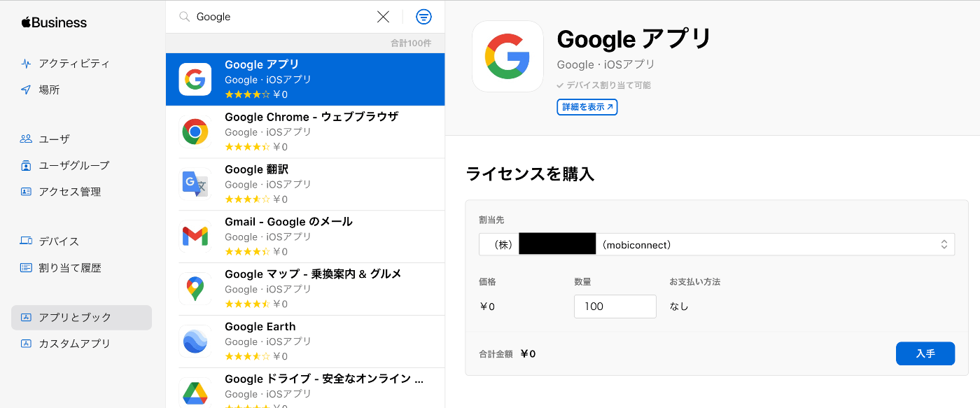
Task: Open カスタムアプリ menu item
Action: point(74,344)
